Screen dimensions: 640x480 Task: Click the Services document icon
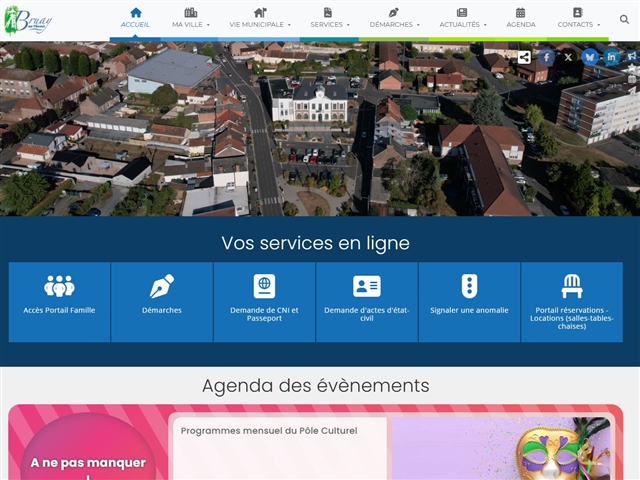328,12
